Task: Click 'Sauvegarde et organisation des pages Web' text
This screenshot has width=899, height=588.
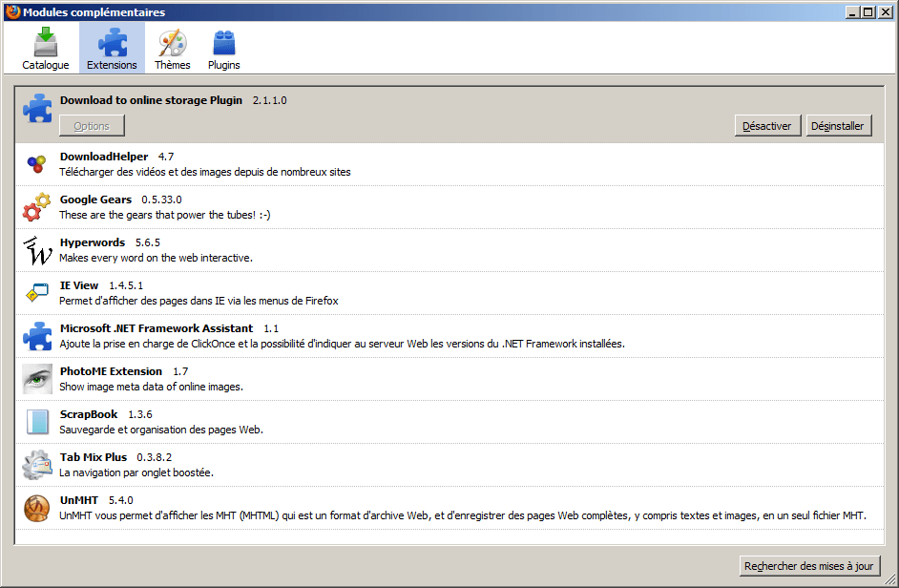Action: [161, 430]
